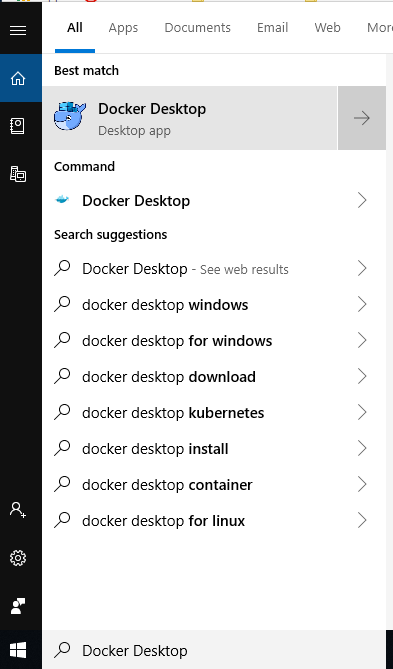This screenshot has width=393, height=669.
Task: Click magnifier icon beside 'docker desktop windows'
Action: click(x=62, y=304)
